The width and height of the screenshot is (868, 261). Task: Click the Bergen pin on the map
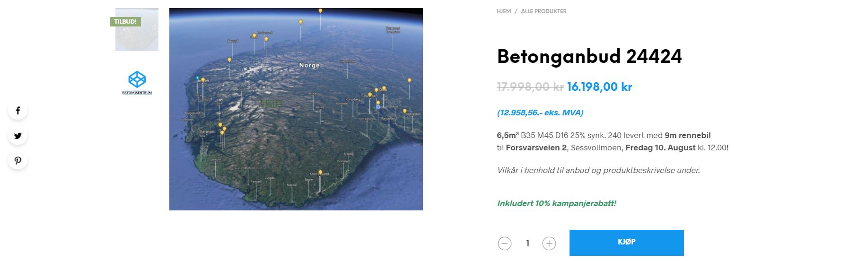[x=203, y=80]
